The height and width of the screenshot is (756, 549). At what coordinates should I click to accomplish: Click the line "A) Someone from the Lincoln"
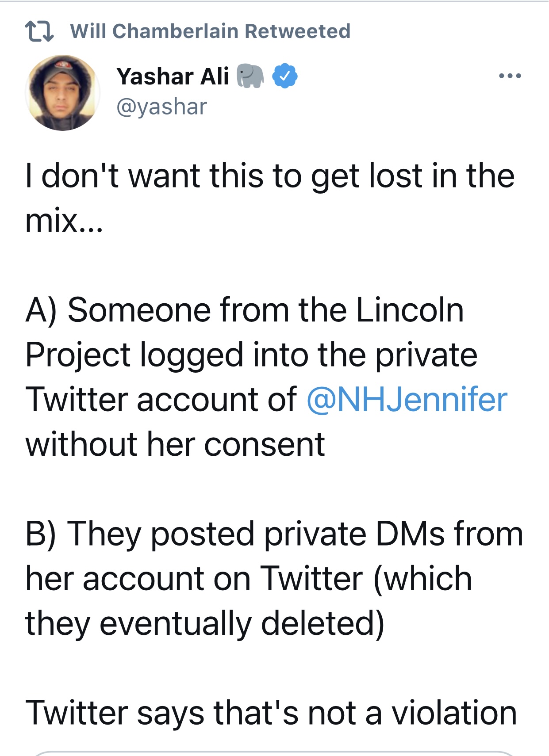(x=245, y=310)
